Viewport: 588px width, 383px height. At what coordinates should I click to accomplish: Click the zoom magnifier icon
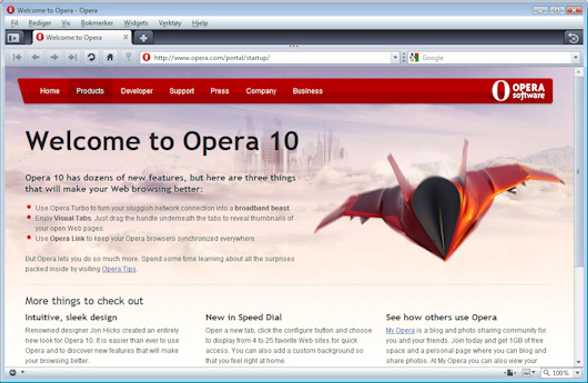click(x=546, y=373)
